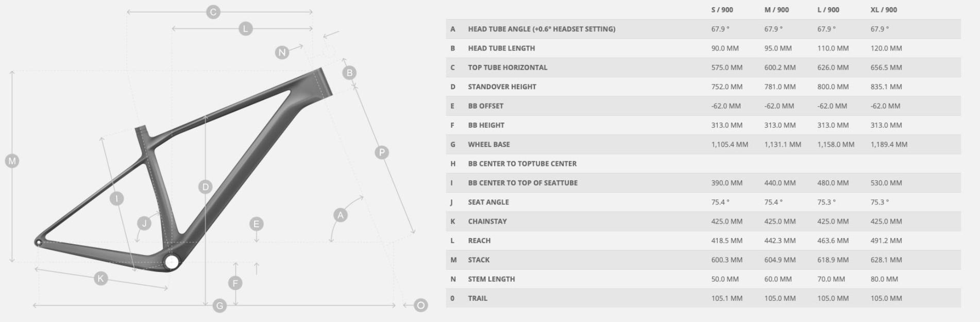This screenshot has width=980, height=322.
Task: Click the S / 900 size column header
Action: pyautogui.click(x=722, y=10)
